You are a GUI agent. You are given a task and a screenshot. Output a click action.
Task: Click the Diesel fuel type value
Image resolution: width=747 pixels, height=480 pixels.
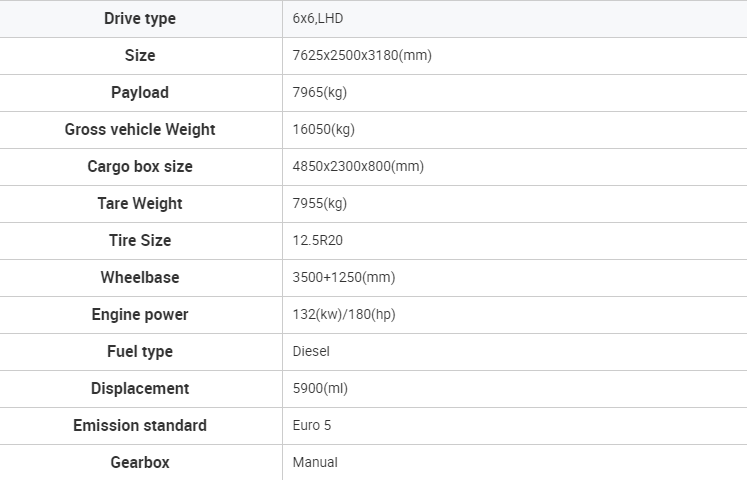tap(311, 352)
